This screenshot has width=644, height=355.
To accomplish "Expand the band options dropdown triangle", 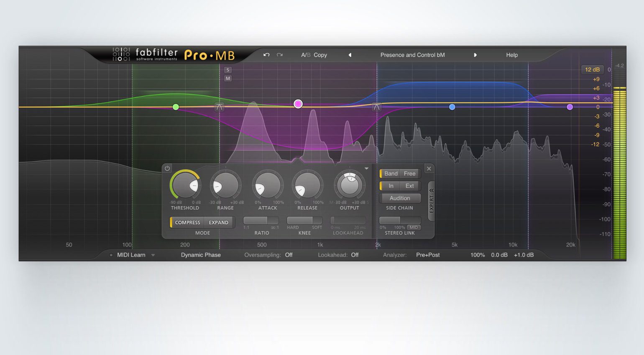I will click(366, 168).
